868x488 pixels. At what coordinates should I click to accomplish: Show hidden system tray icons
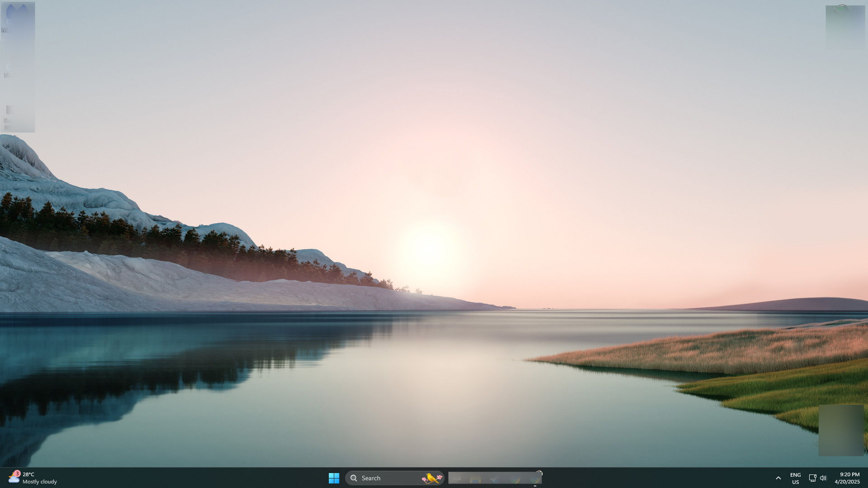point(778,478)
